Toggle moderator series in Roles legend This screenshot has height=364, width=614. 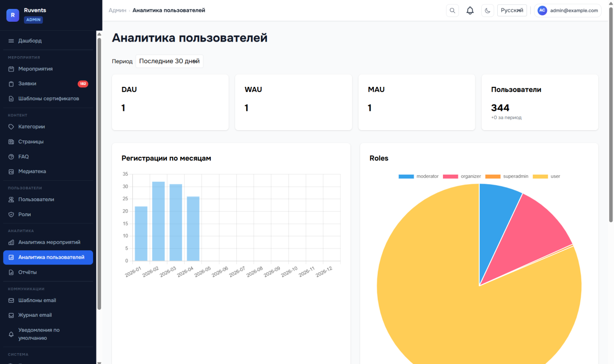418,176
